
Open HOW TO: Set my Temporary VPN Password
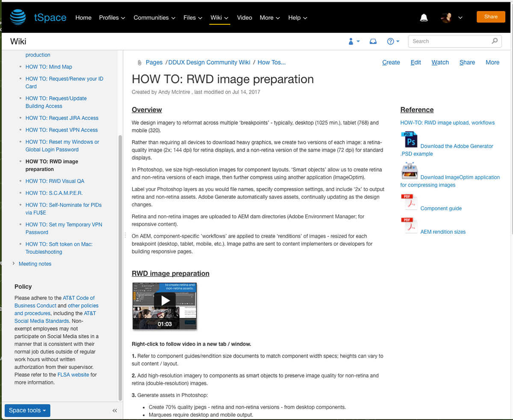pyautogui.click(x=64, y=229)
